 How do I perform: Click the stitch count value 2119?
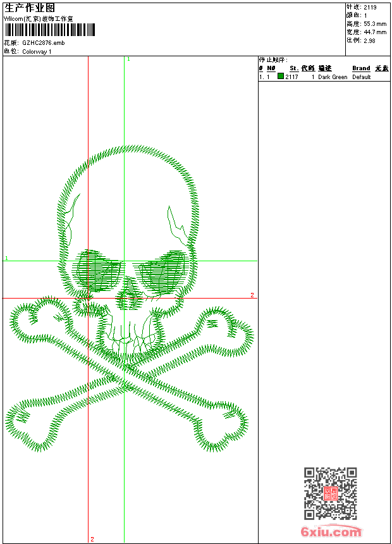click(370, 7)
